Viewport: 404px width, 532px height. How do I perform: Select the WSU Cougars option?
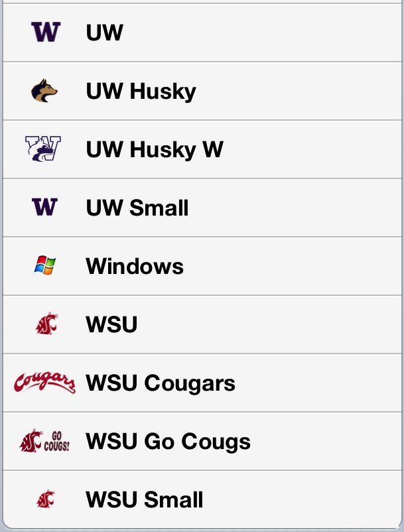[202, 383]
